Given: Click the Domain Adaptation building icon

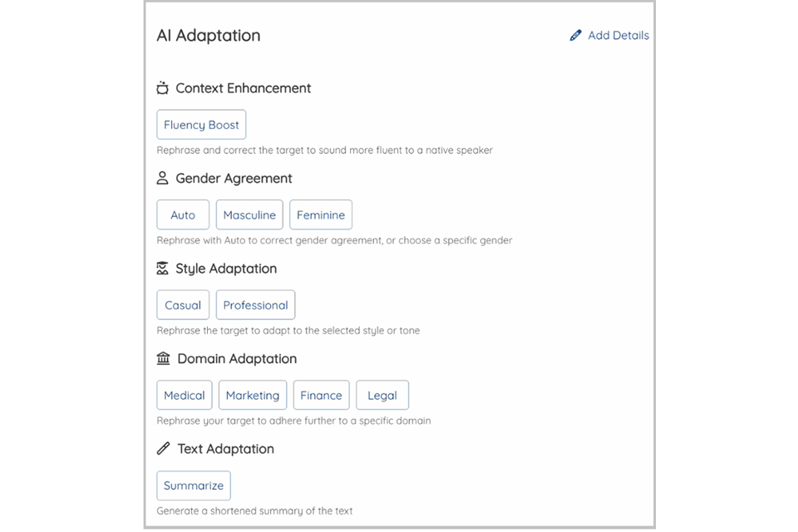Looking at the screenshot, I should pyautogui.click(x=163, y=358).
